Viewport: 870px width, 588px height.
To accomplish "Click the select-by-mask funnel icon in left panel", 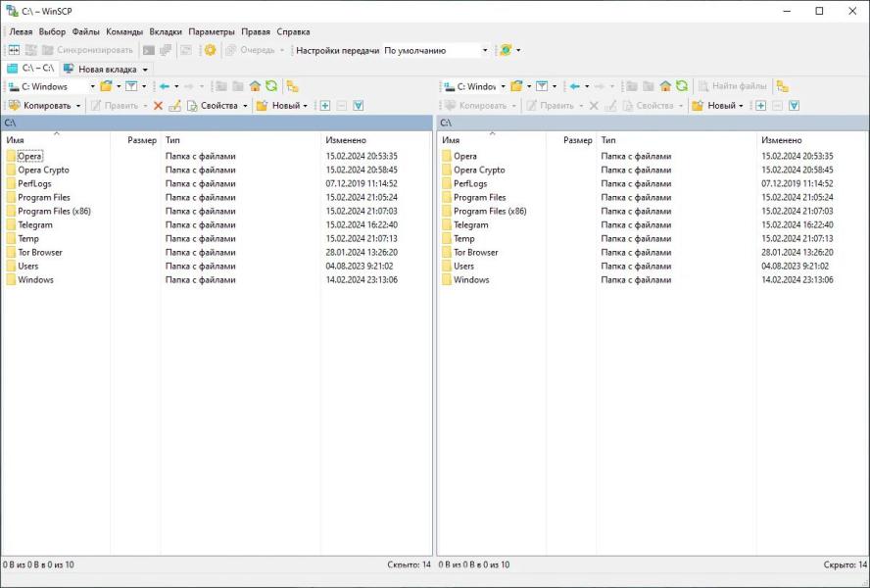I will point(359,106).
